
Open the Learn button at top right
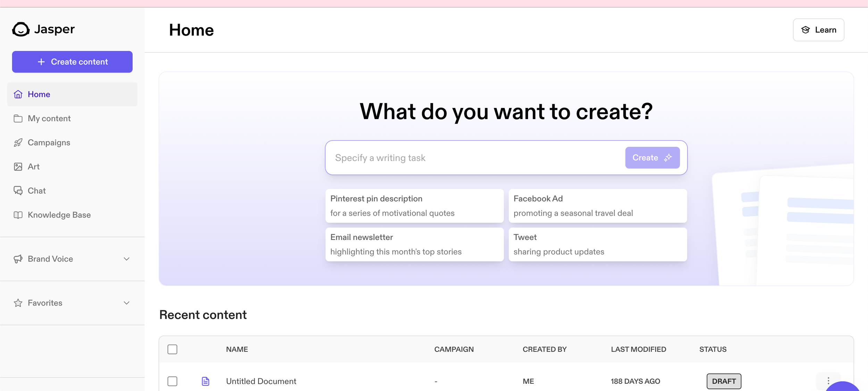[x=818, y=30]
